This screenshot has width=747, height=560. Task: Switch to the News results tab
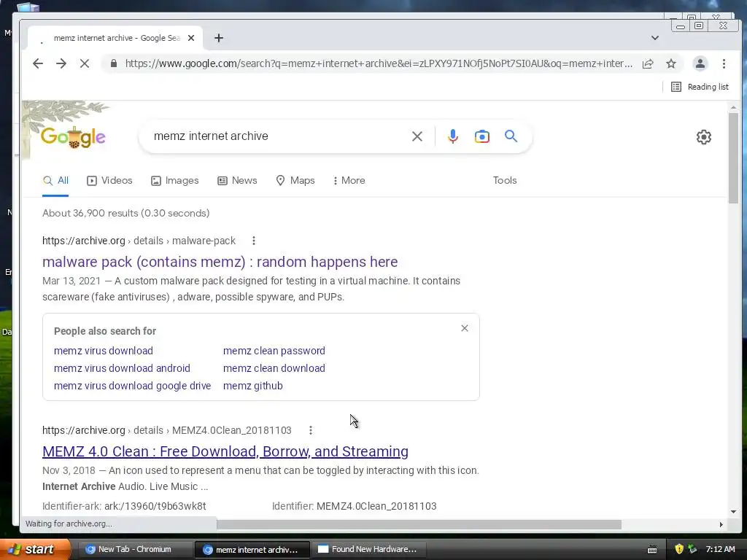[x=237, y=181]
